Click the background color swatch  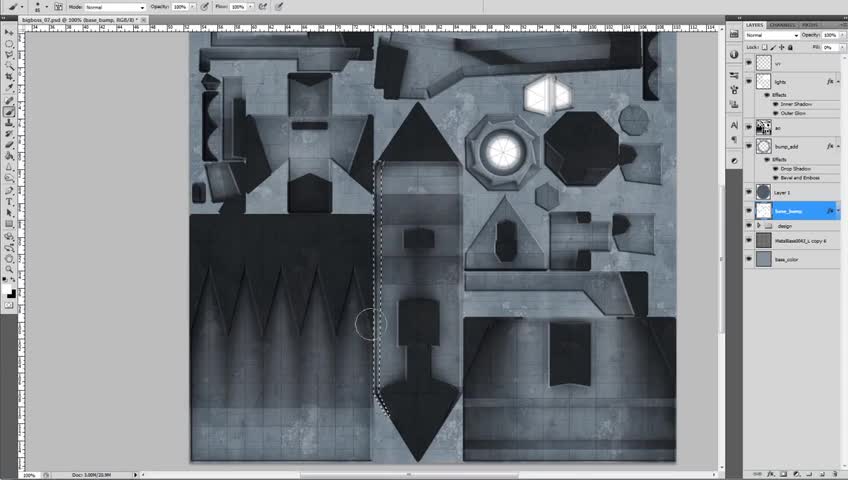12,295
